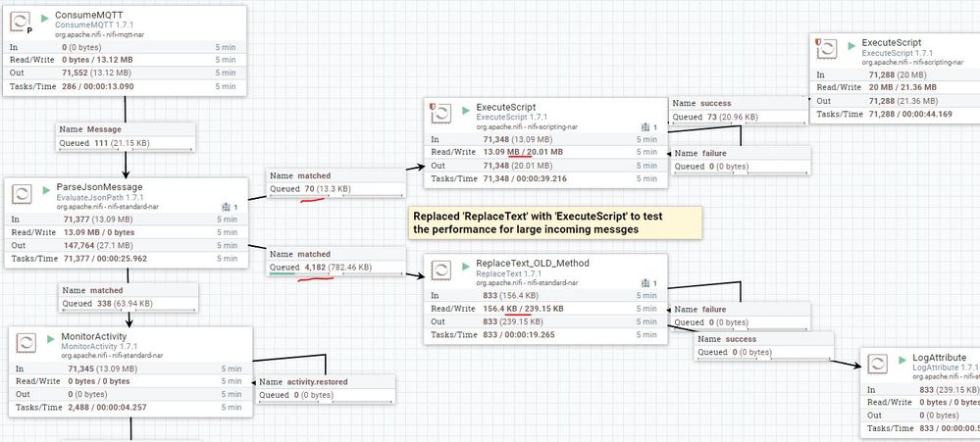
Task: Click ConsumeMQTT Tasks/Time value '286 / 00:00:13.090'
Action: [98, 86]
